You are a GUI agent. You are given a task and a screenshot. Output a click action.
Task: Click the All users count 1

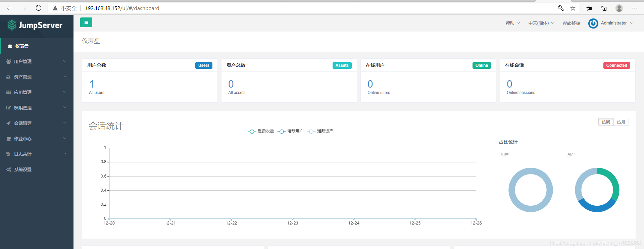coord(92,84)
